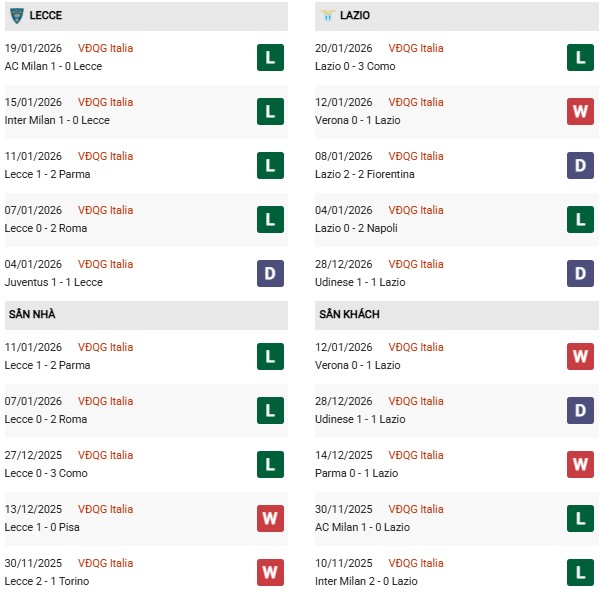600x595 pixels.
Task: Select the SÂN NHÀ section header
Action: [32, 314]
